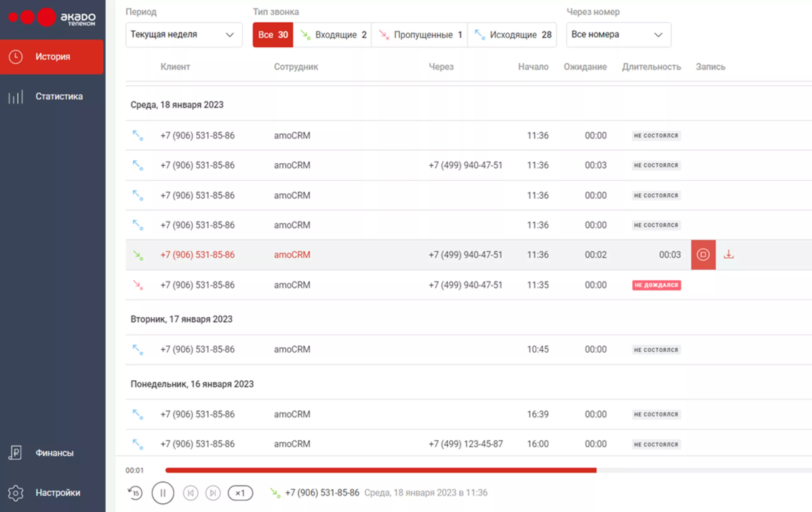Click the Начало column header
This screenshot has width=812, height=512.
[533, 67]
